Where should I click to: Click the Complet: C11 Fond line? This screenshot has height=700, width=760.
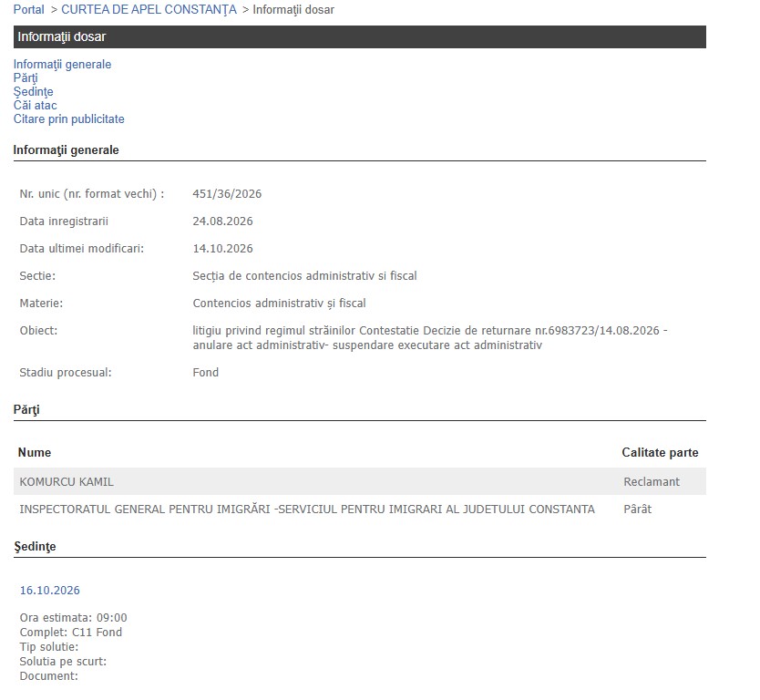coord(71,633)
